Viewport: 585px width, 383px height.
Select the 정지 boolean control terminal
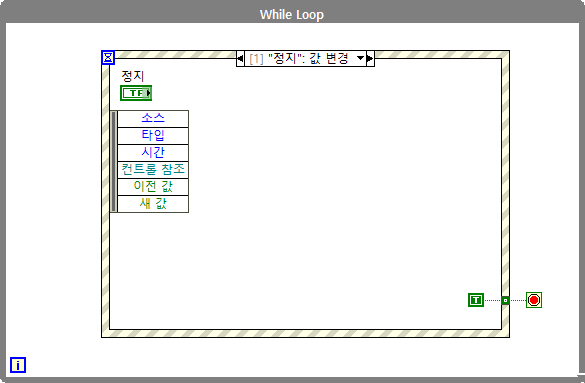pyautogui.click(x=136, y=93)
